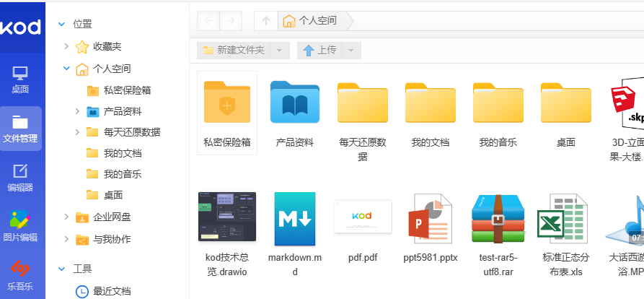Image resolution: width=644 pixels, height=299 pixels.
Task: Open the 桌面 desktop sidebar icon
Action: 20,79
